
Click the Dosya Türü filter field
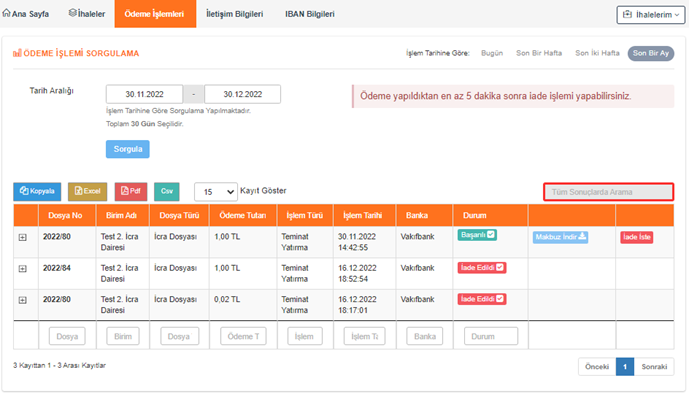pos(179,336)
